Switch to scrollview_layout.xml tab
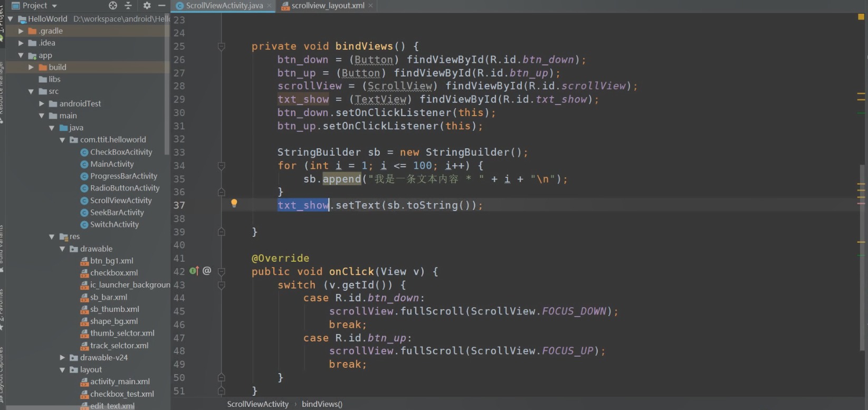Image resolution: width=868 pixels, height=410 pixels. coord(328,5)
